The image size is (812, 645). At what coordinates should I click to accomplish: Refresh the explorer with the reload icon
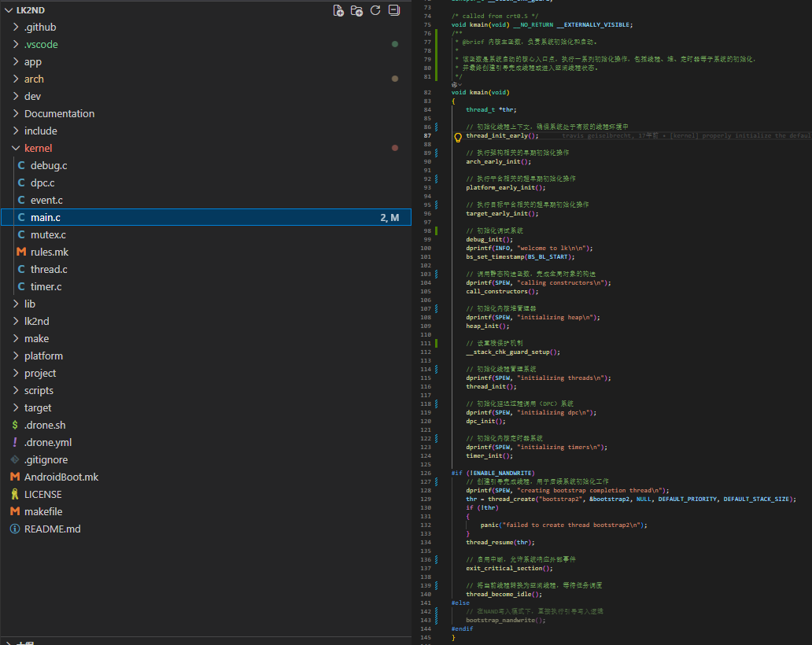[x=375, y=10]
